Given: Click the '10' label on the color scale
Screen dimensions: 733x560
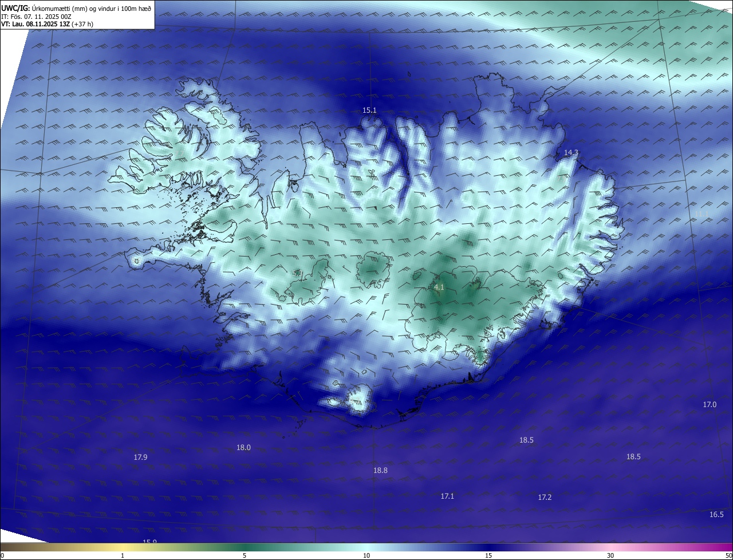Looking at the screenshot, I should pyautogui.click(x=366, y=555).
